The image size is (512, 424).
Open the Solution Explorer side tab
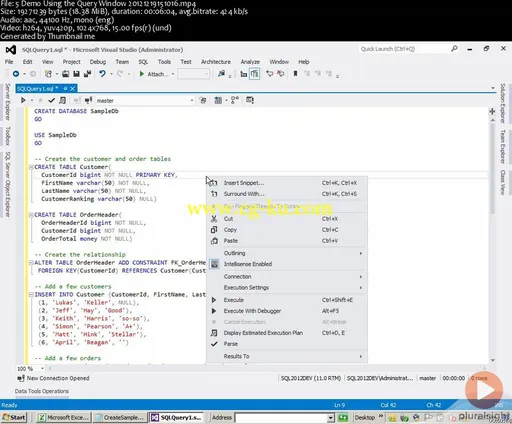pos(503,103)
